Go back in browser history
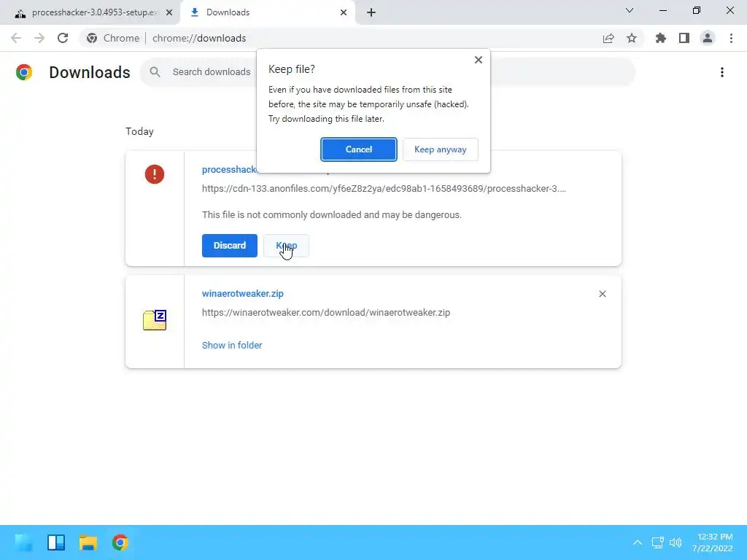This screenshot has width=747, height=560. [x=16, y=38]
